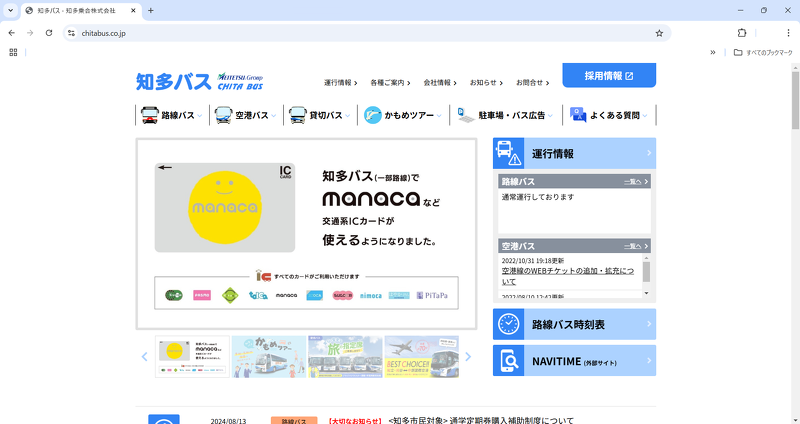Click the 路線バス bus icon in navigation
The width and height of the screenshot is (800, 424).
(x=149, y=115)
